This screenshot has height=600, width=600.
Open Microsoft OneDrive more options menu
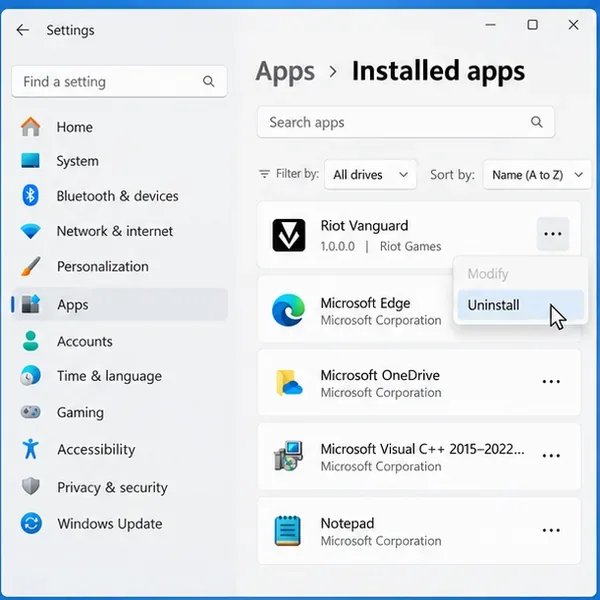click(x=551, y=382)
